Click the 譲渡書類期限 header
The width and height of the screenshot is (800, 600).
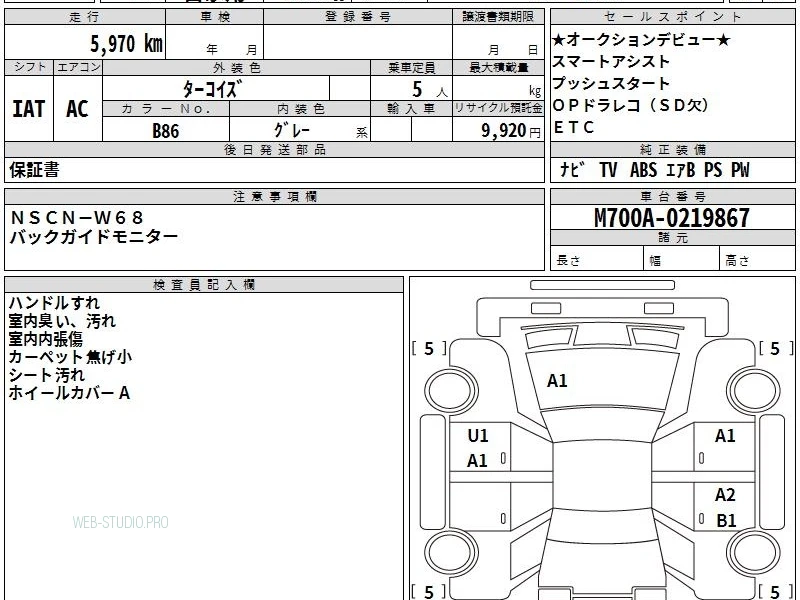(498, 17)
